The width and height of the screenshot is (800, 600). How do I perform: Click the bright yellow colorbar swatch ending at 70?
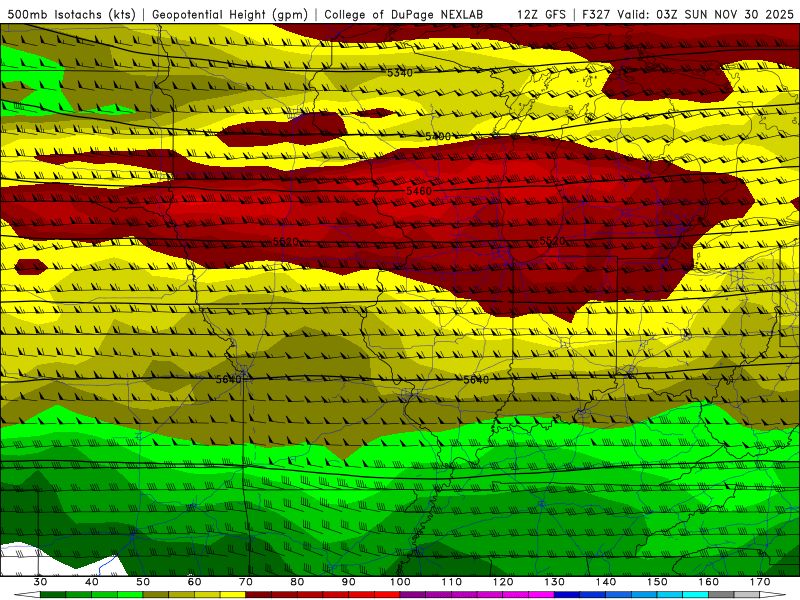pyautogui.click(x=233, y=595)
